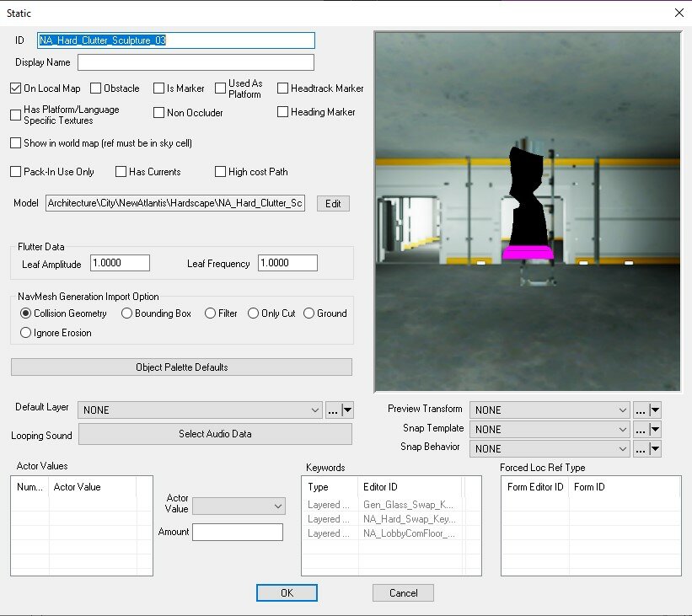Click arrow menu button beside Snap Template
692x616 pixels.
click(655, 430)
